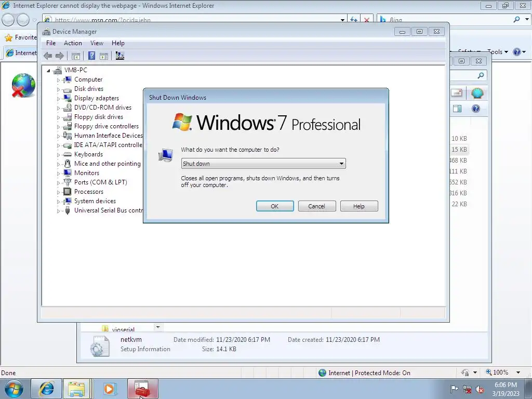Image resolution: width=532 pixels, height=399 pixels.
Task: Click the blue Help toolbar icon in Device Manager
Action: 91,56
